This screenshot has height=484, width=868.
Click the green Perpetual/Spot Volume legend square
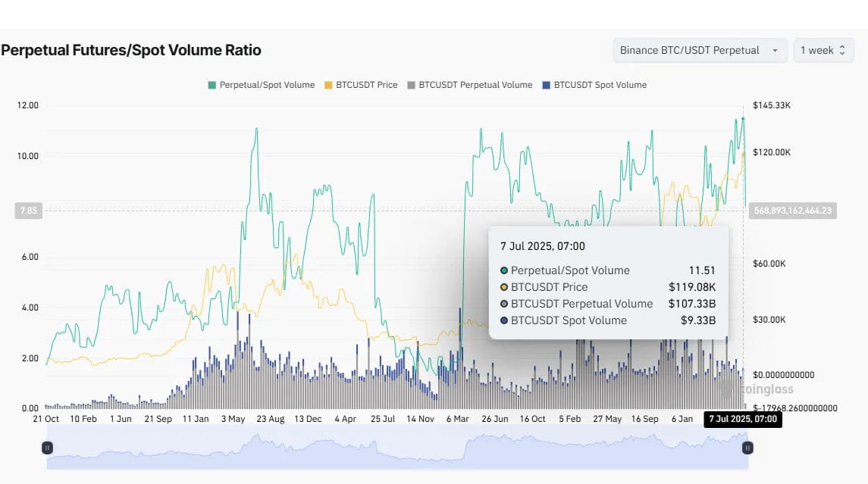212,85
